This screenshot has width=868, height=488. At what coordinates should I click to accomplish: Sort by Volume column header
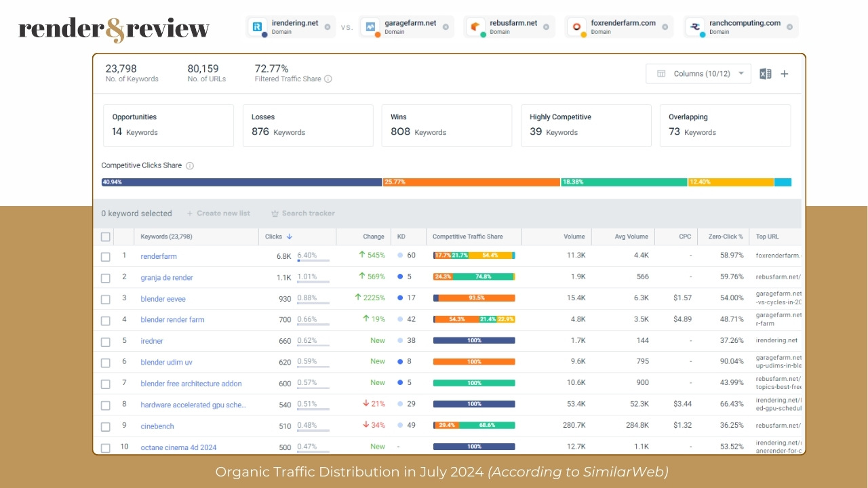pyautogui.click(x=574, y=237)
